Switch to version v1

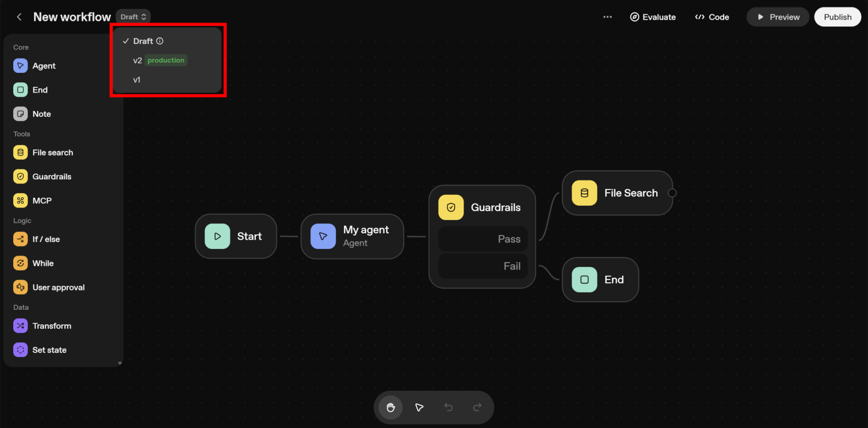136,80
